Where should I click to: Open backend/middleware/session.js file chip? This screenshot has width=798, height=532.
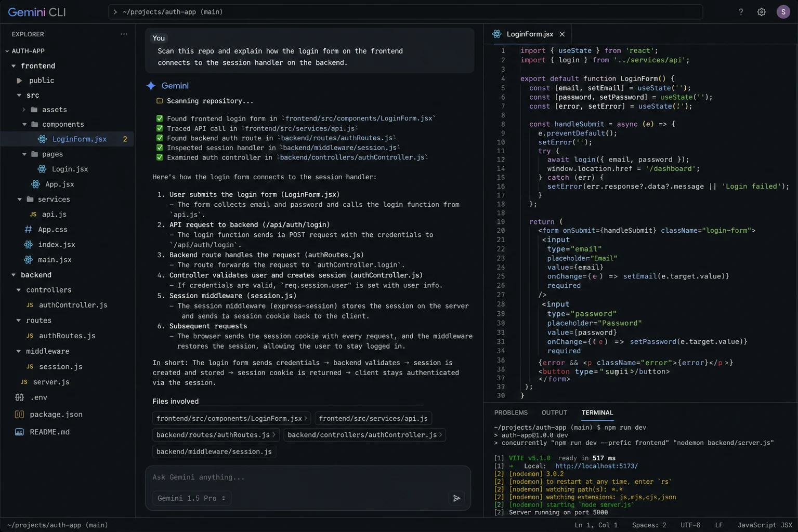coord(214,451)
